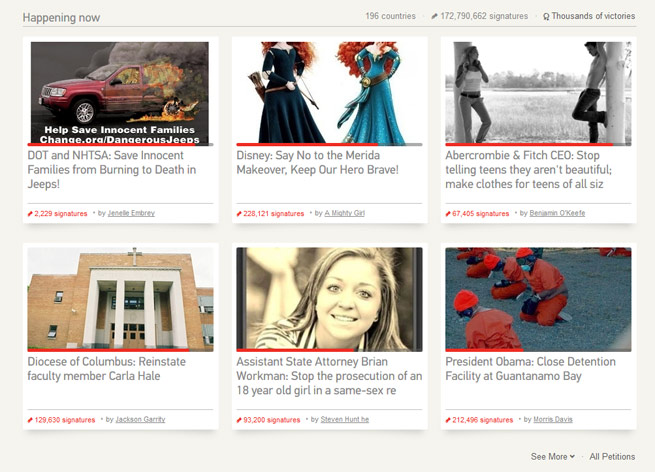The width and height of the screenshot is (655, 472).
Task: Open the Diocese of Columbus building image
Action: coord(120,298)
